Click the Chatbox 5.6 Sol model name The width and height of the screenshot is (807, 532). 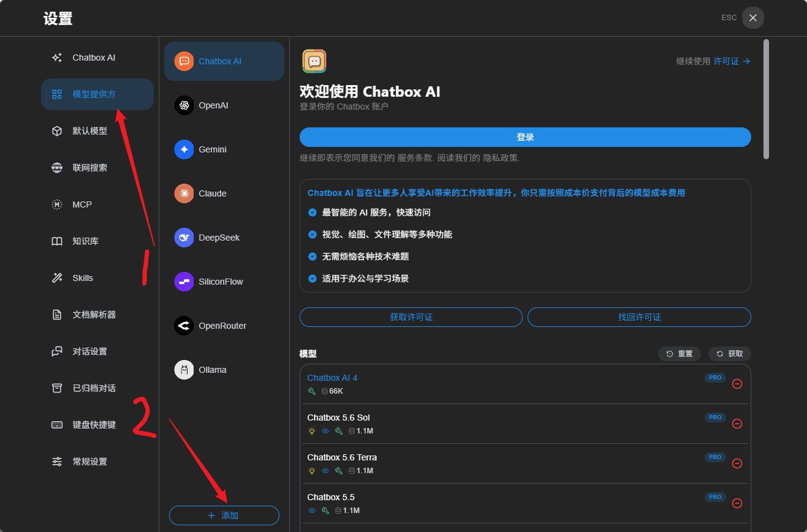(x=338, y=418)
